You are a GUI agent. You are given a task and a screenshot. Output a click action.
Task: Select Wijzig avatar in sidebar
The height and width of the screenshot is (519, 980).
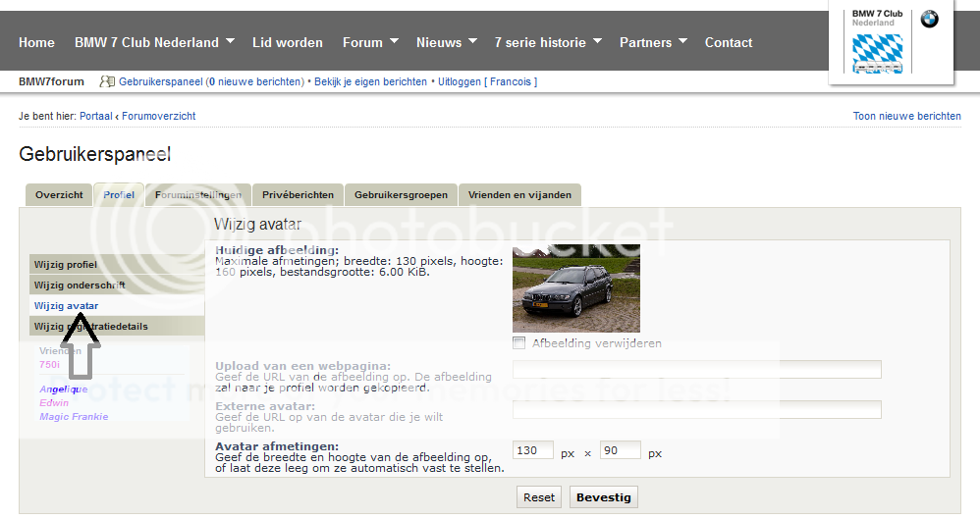click(x=117, y=305)
